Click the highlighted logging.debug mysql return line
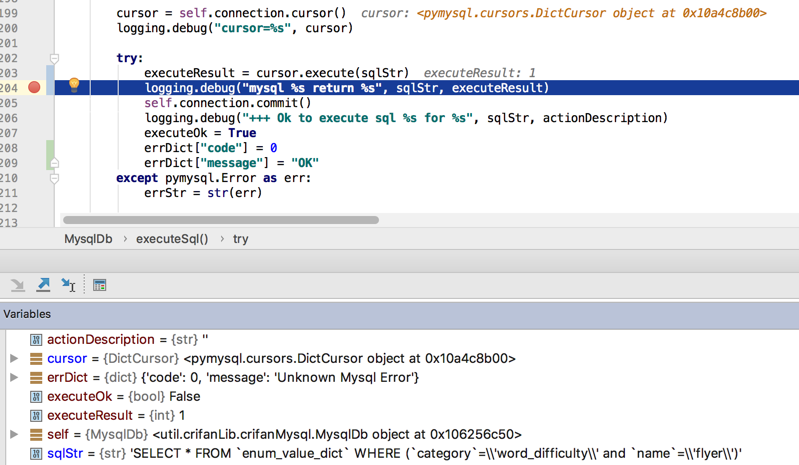Viewport: 799px width, 465px height. pos(347,88)
